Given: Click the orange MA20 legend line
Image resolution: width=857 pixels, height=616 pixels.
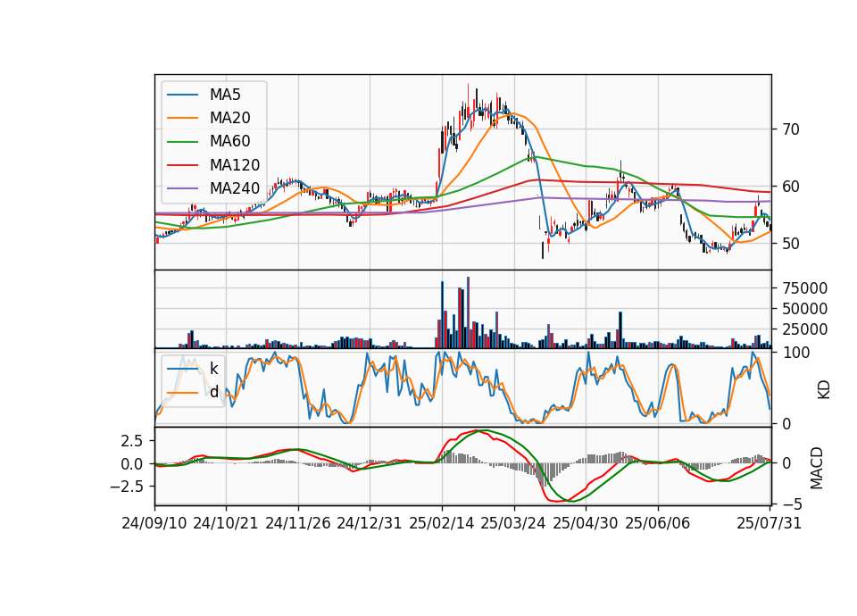Looking at the screenshot, I should tap(182, 118).
